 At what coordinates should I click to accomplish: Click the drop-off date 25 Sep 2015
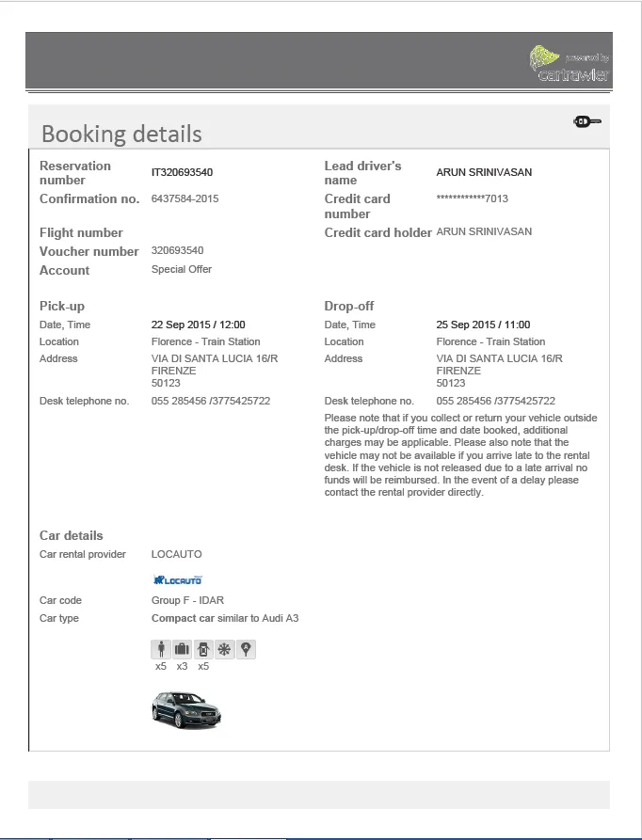pyautogui.click(x=466, y=325)
